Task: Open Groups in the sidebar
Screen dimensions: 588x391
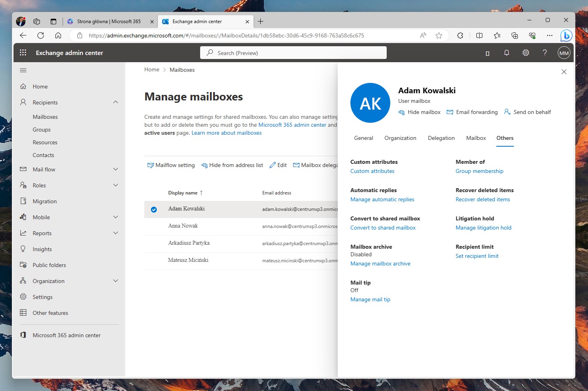Action: (41, 130)
